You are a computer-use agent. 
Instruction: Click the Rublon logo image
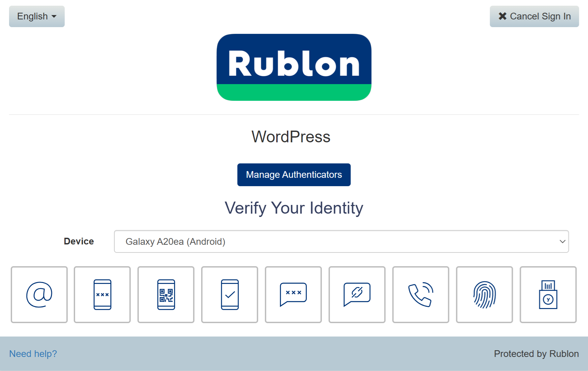click(294, 67)
